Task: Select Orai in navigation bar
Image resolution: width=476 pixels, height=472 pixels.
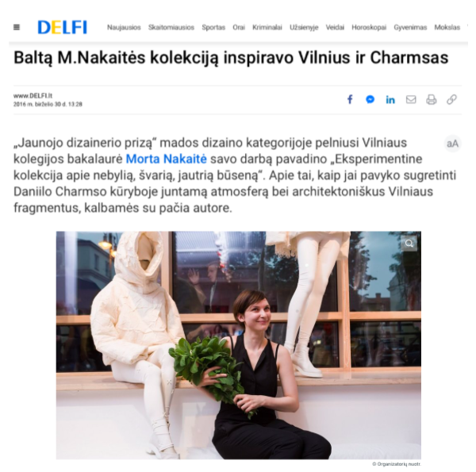Action: tap(239, 27)
